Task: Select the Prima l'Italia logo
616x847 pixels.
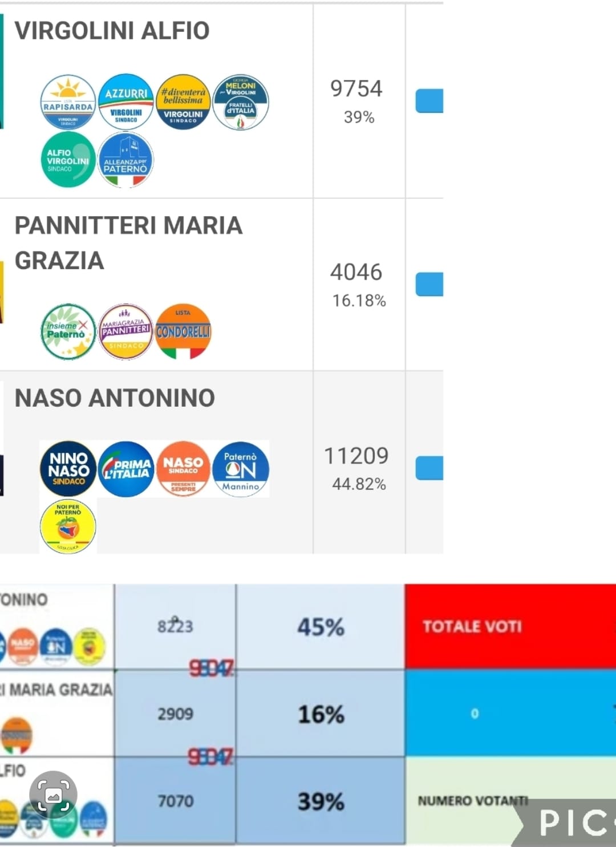Action: click(x=125, y=469)
